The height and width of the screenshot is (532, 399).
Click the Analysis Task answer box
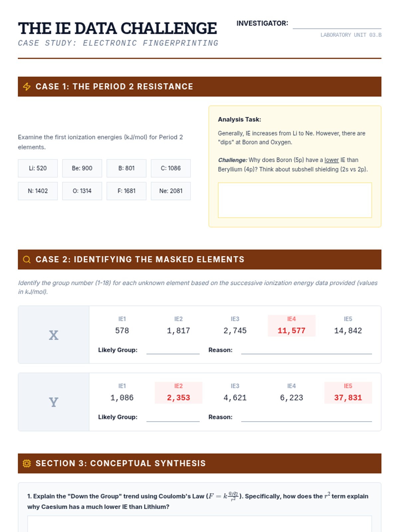295,200
